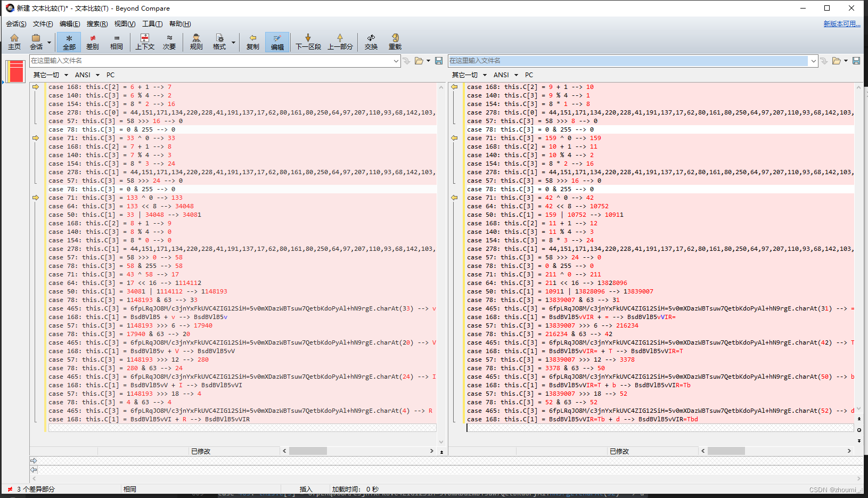Click the 格式 format toolbar icon
The image size is (868, 498).
tap(219, 42)
